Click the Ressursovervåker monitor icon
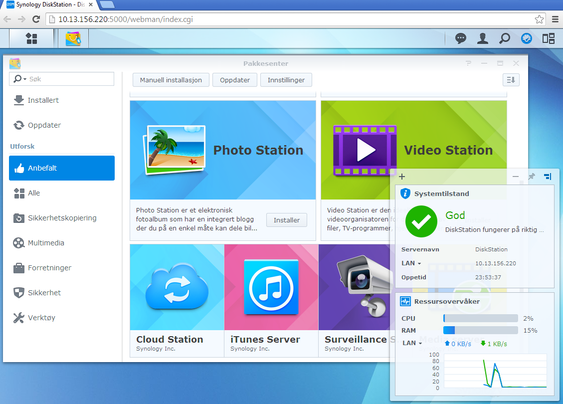 tap(405, 301)
